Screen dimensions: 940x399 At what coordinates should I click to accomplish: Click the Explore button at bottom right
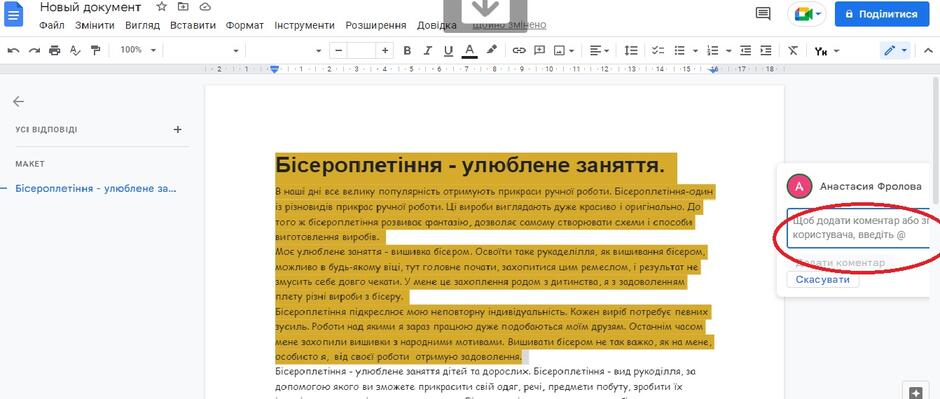(915, 392)
